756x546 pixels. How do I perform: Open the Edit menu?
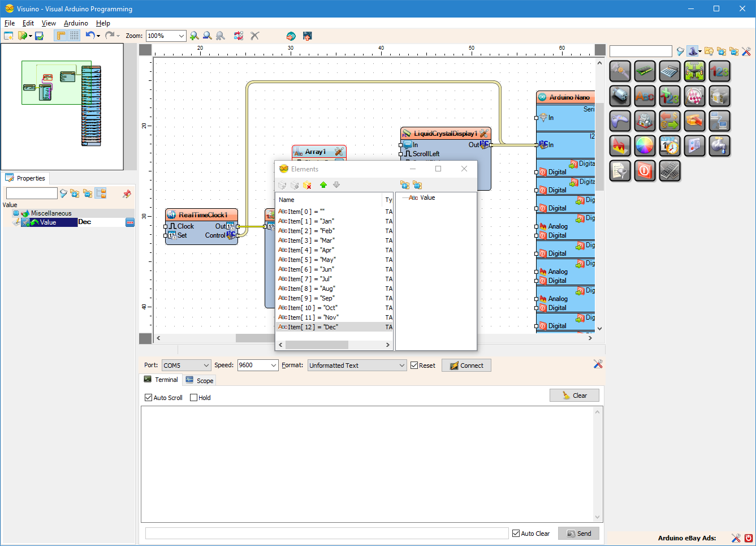coord(28,23)
